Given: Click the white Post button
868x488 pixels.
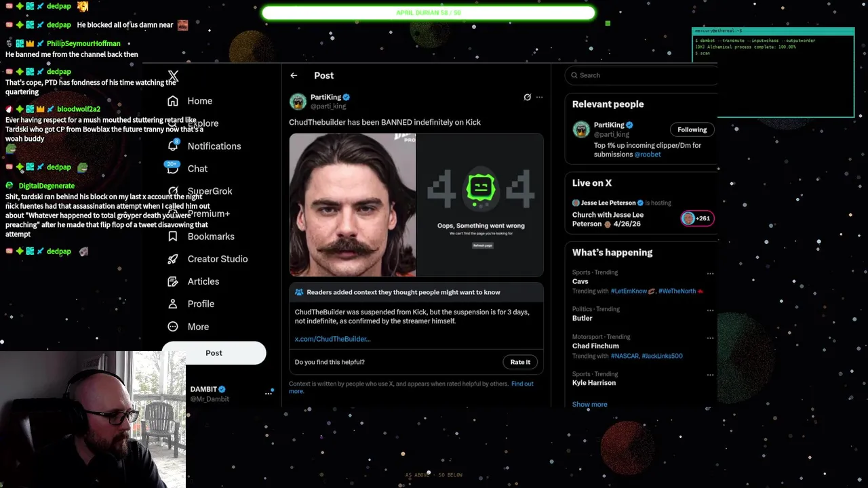Looking at the screenshot, I should pos(214,353).
